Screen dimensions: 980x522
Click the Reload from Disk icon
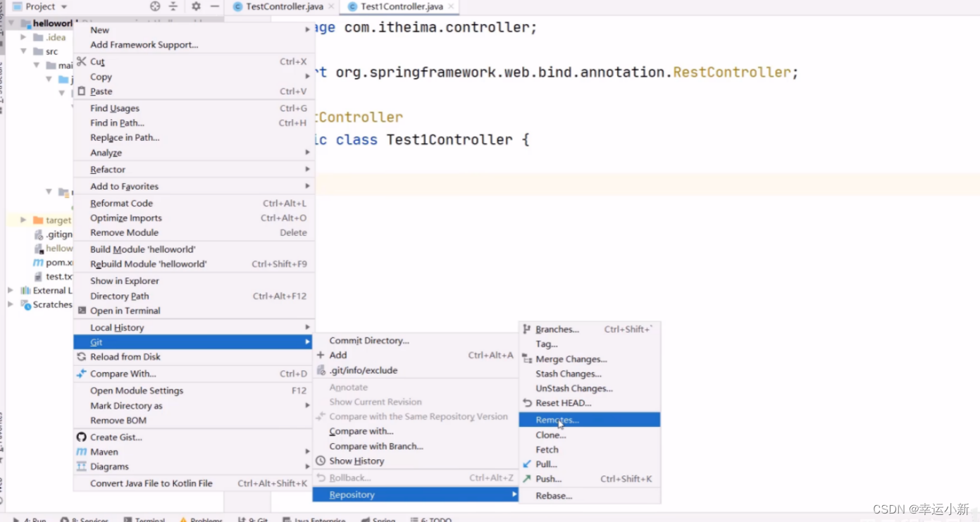(x=82, y=356)
